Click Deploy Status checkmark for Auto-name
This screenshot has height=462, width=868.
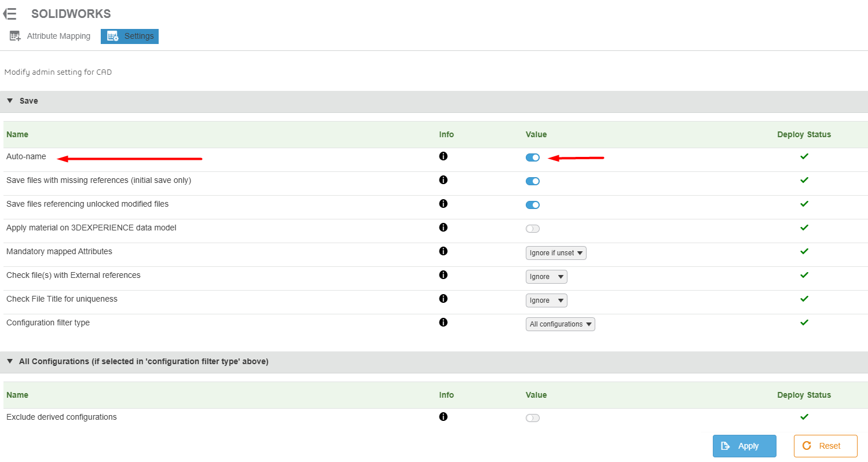[x=804, y=156]
